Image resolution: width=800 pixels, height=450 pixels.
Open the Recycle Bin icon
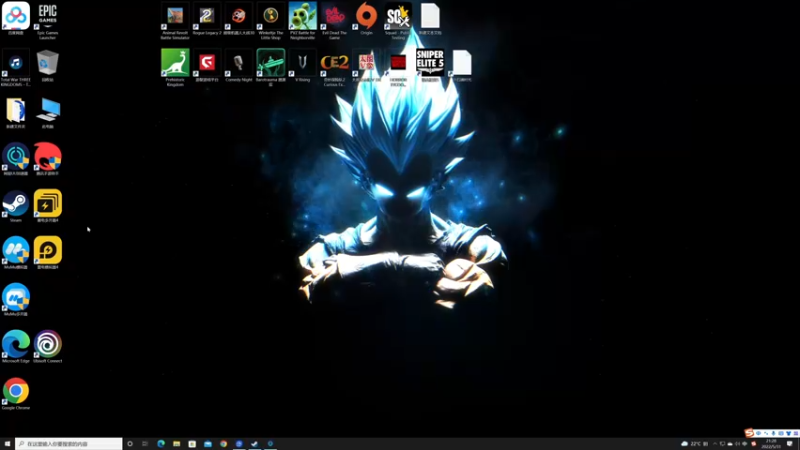(x=47, y=65)
